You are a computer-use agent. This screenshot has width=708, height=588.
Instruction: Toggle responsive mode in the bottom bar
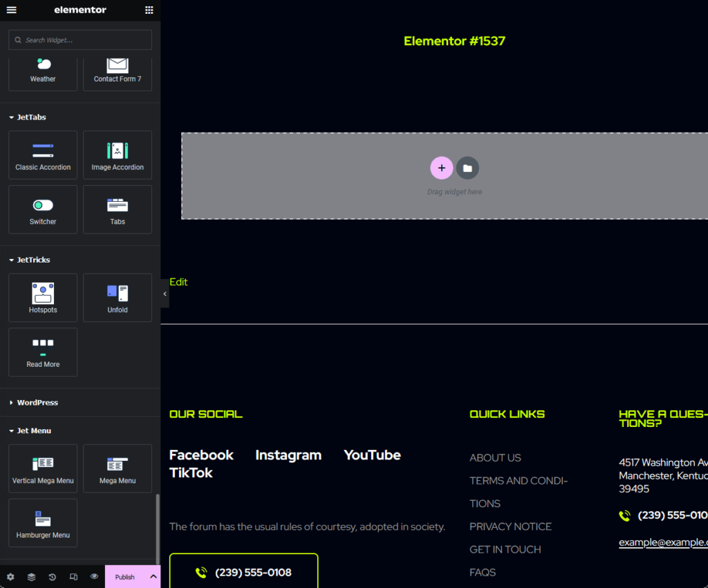click(x=73, y=577)
